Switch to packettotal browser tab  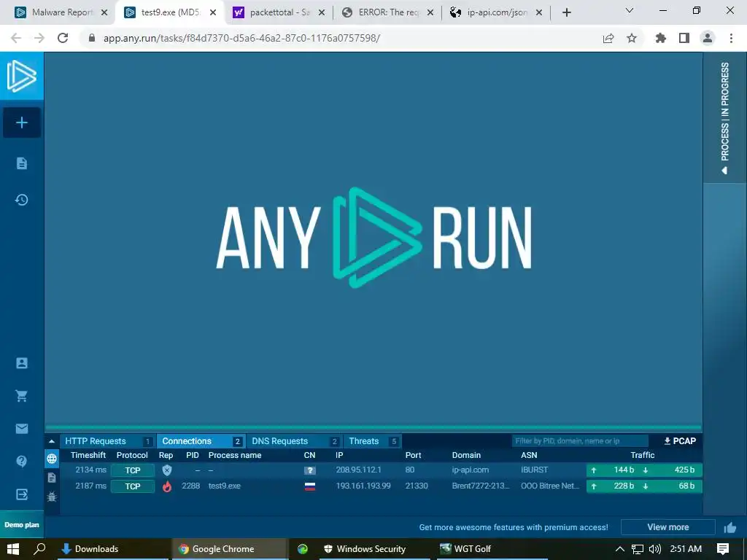[x=279, y=12]
